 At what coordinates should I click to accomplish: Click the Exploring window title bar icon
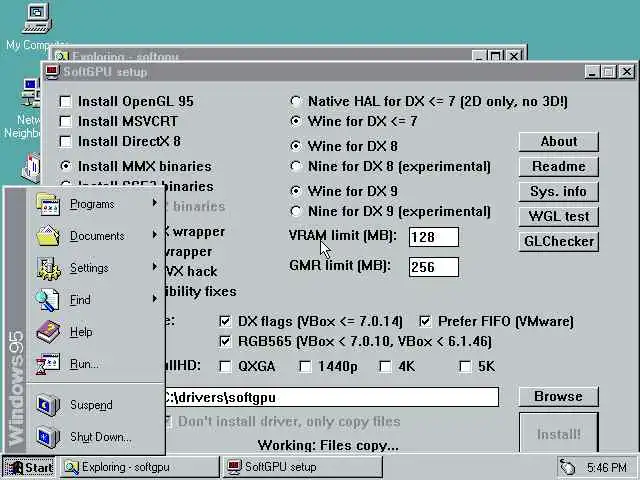pos(61,56)
